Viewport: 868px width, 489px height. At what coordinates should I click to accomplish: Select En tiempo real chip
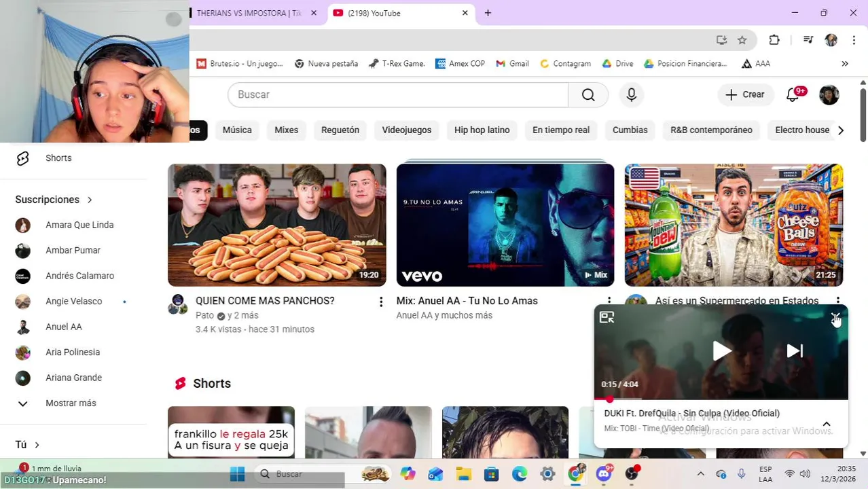(x=561, y=130)
